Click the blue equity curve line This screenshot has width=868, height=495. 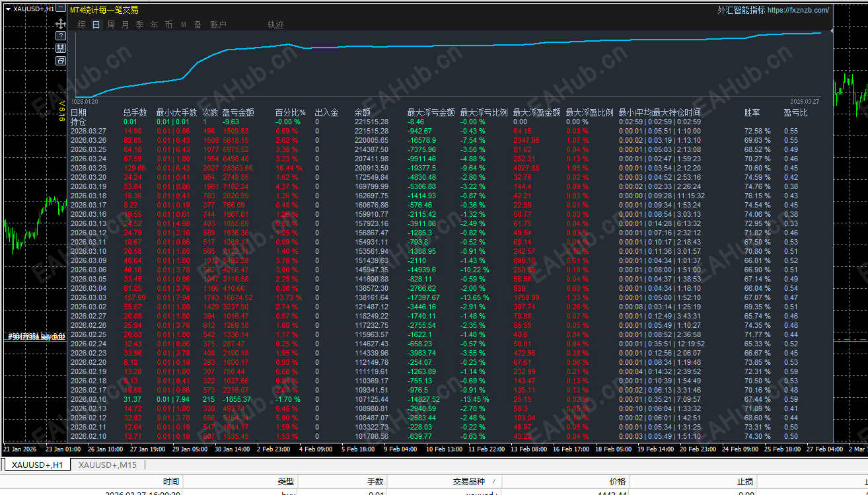462,46
